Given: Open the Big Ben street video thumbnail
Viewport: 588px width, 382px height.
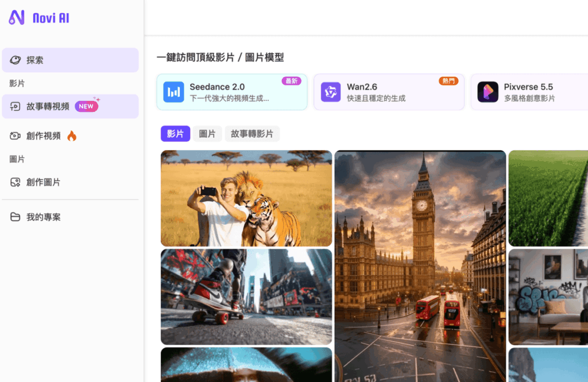Looking at the screenshot, I should [x=420, y=258].
